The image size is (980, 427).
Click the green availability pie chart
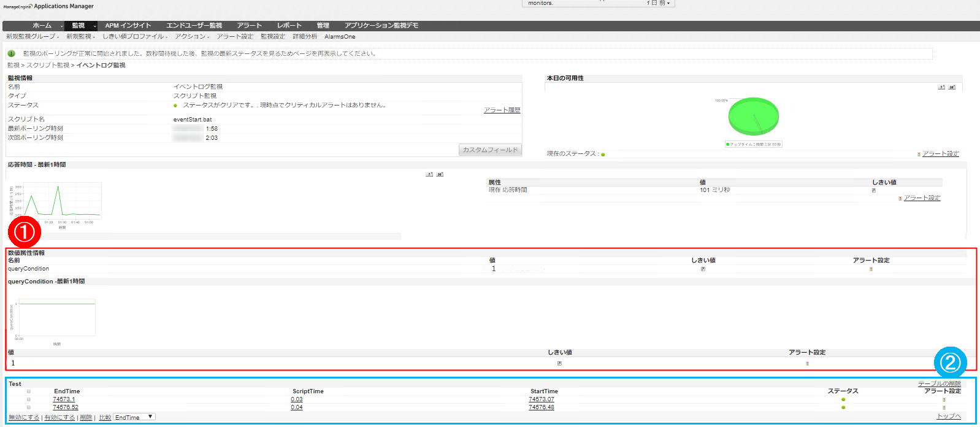click(754, 117)
